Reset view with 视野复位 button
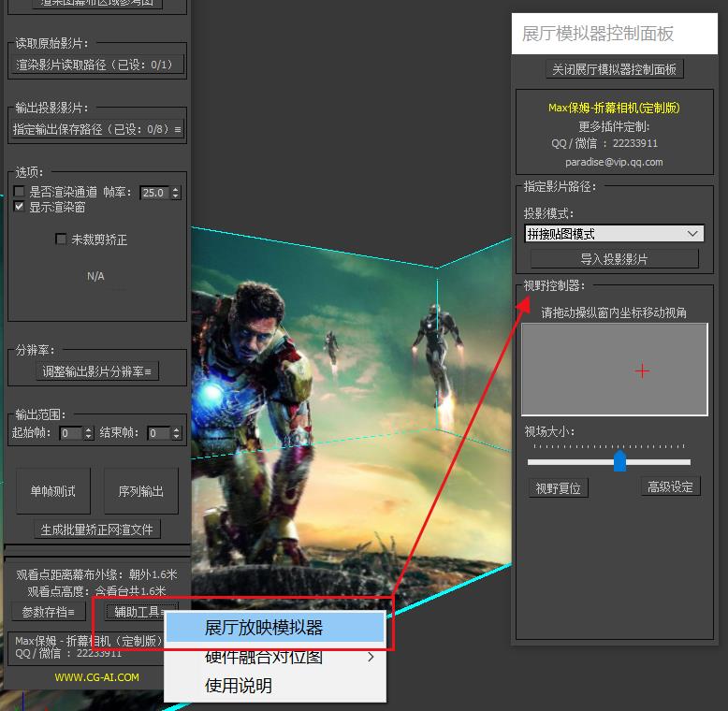The height and width of the screenshot is (711, 728). (558, 488)
